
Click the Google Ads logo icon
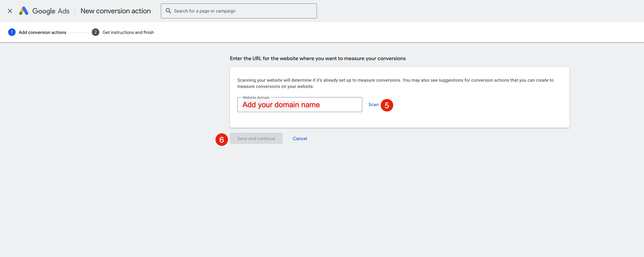(24, 11)
